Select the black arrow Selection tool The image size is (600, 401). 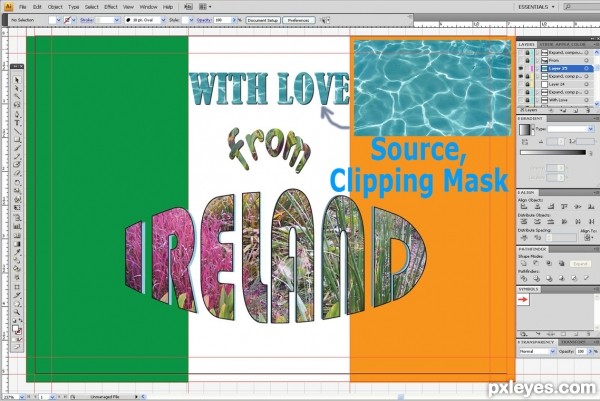click(x=16, y=80)
